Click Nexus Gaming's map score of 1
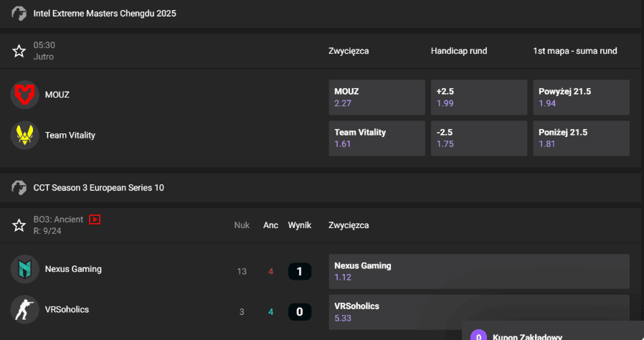The width and height of the screenshot is (644, 340). (x=300, y=271)
